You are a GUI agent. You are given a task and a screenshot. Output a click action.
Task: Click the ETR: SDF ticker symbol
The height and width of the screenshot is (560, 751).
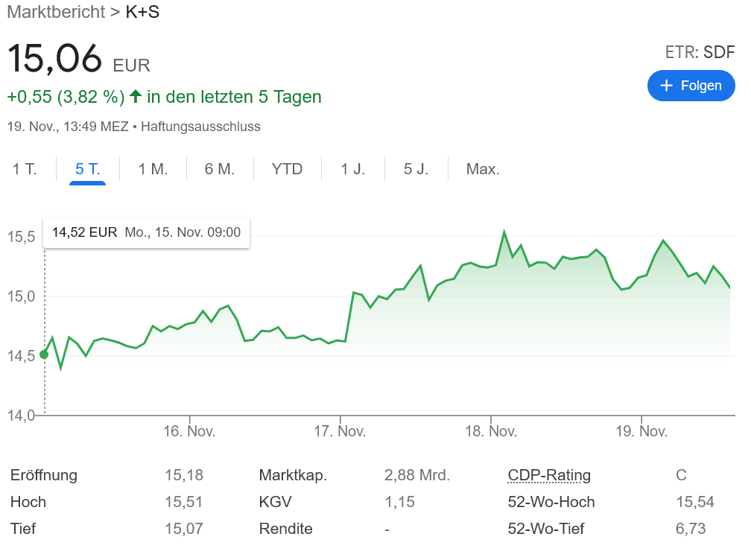point(700,52)
